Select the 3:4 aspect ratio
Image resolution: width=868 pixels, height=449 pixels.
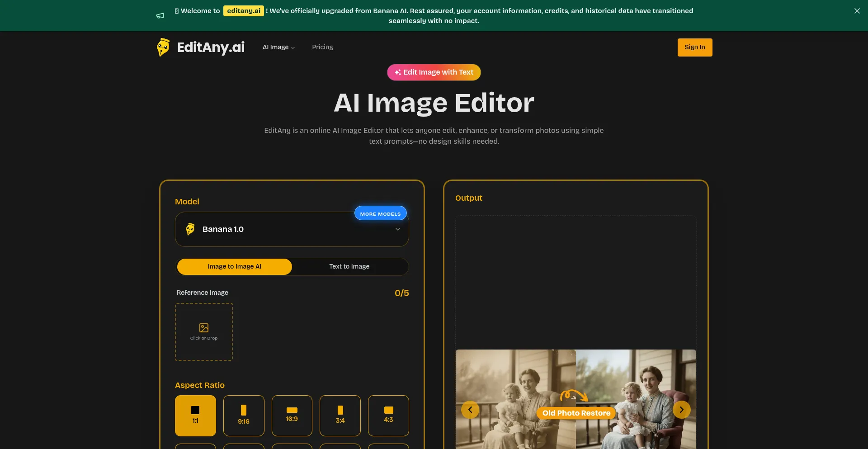340,416
